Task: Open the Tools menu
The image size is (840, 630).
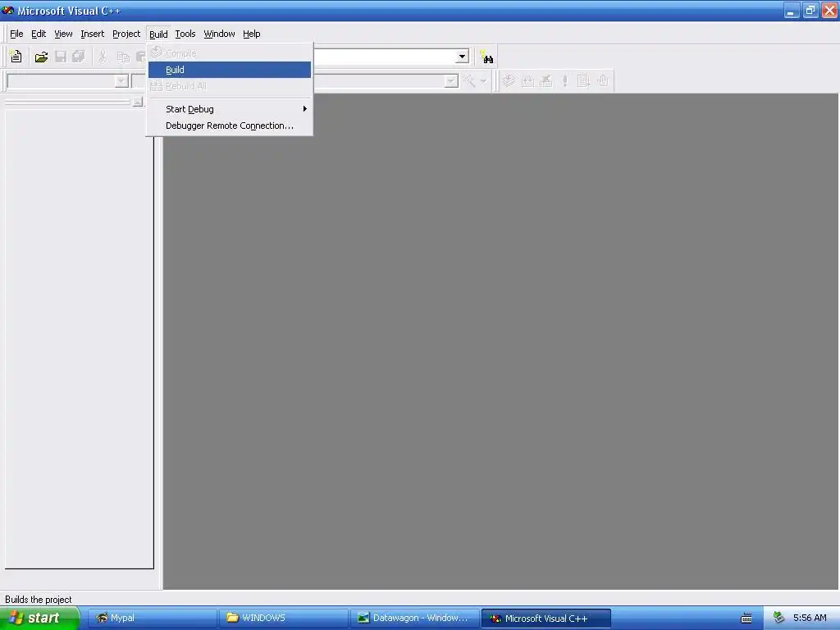Action: click(185, 34)
